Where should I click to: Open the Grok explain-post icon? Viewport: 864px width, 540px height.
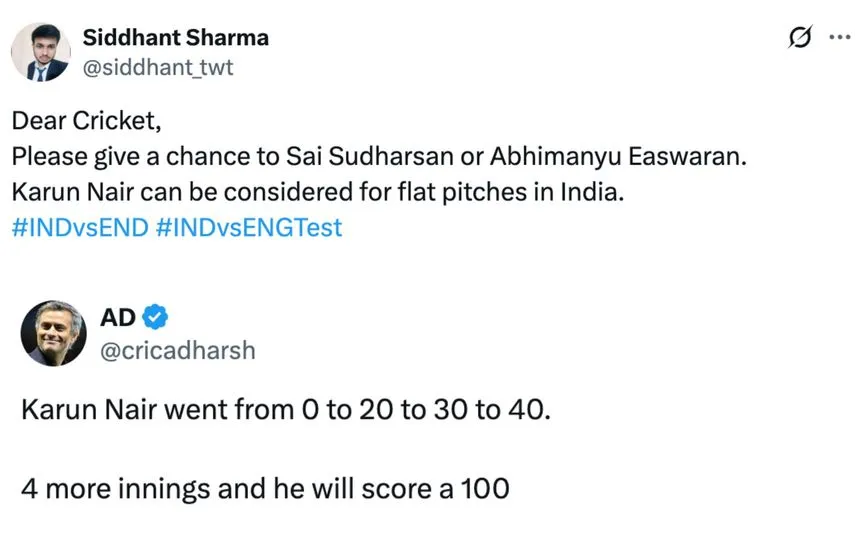click(x=800, y=37)
